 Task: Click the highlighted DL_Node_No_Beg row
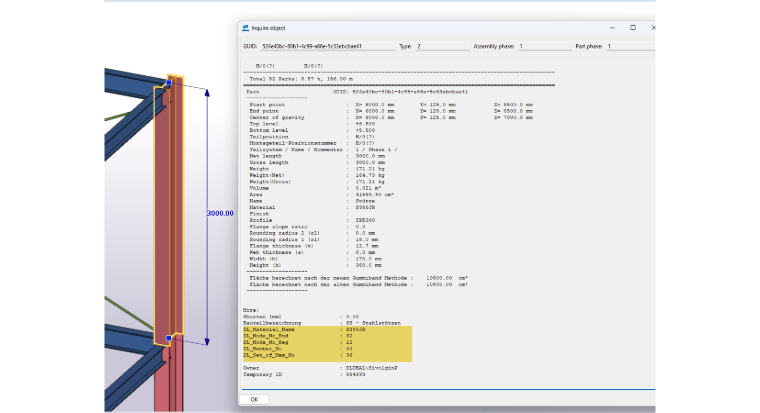click(327, 342)
